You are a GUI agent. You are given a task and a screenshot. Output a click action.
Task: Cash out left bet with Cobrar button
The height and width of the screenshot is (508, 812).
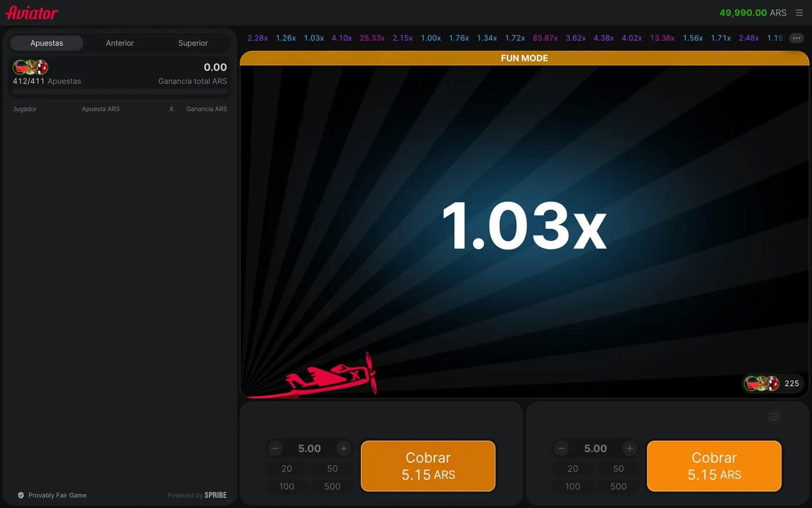pyautogui.click(x=428, y=466)
